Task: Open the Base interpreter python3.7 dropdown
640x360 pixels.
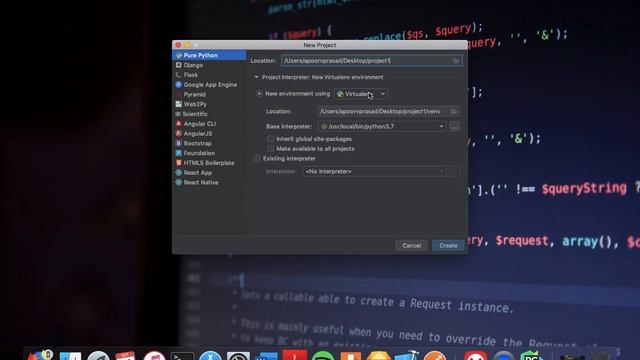Action: (x=382, y=127)
